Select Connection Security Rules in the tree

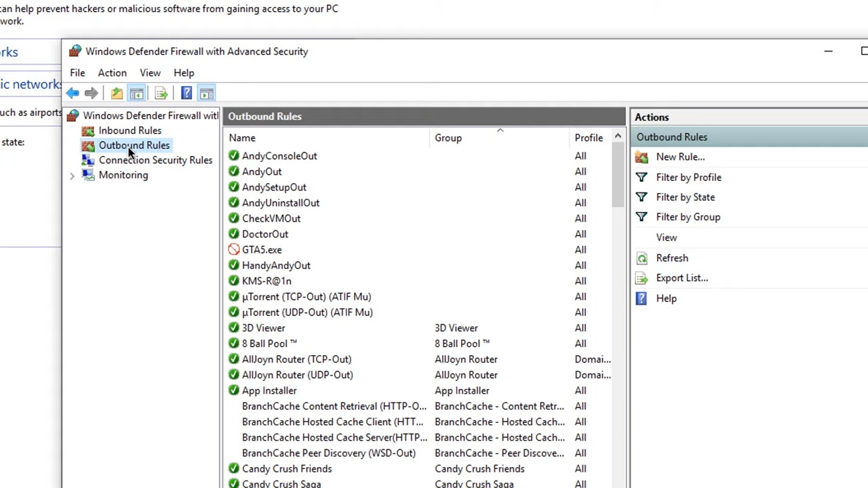[155, 161]
